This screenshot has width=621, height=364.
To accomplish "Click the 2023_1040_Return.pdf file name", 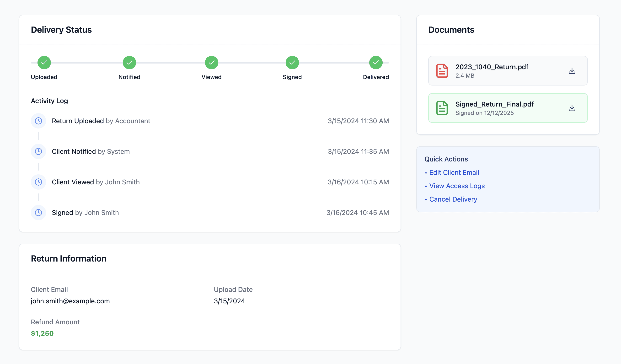I will pos(492,67).
